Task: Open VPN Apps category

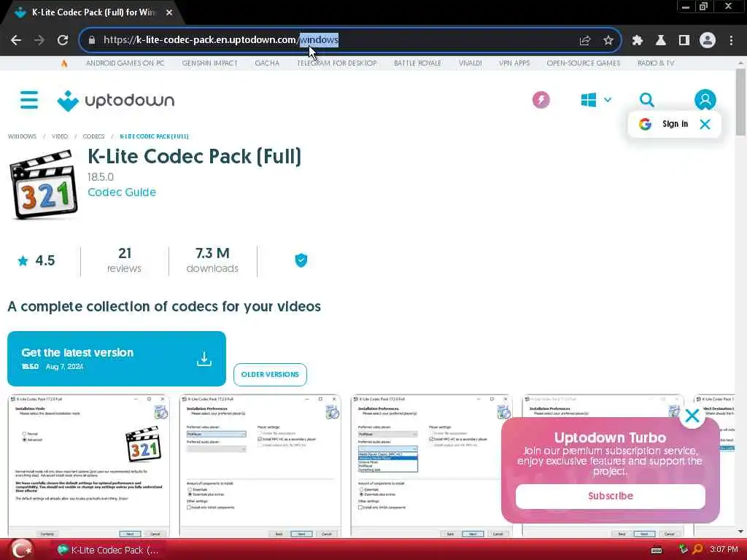Action: click(x=514, y=63)
